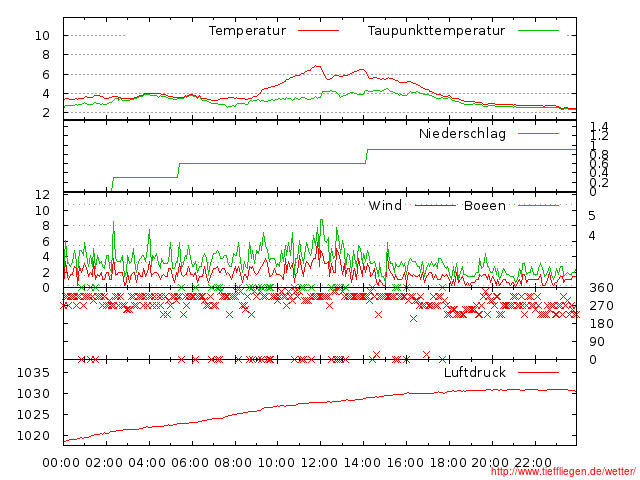Click the 10:00 time axis label
The image size is (640, 480).
coord(276,463)
